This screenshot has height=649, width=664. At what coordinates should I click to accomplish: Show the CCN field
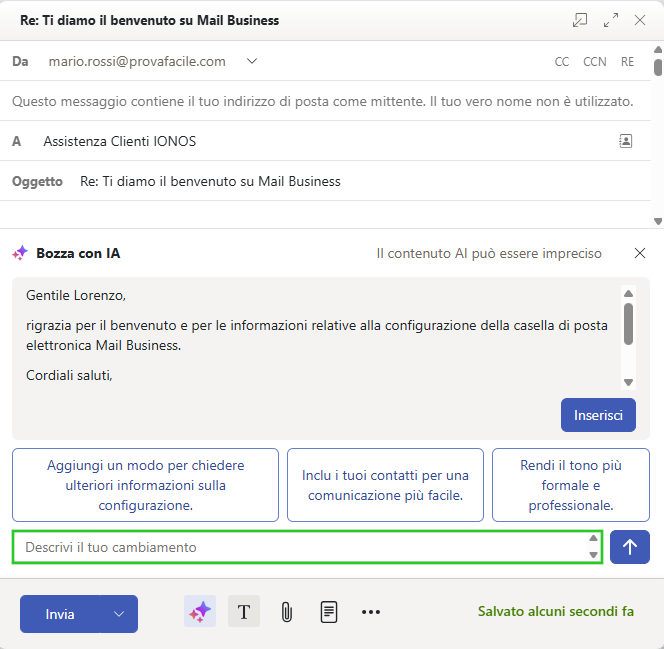595,62
